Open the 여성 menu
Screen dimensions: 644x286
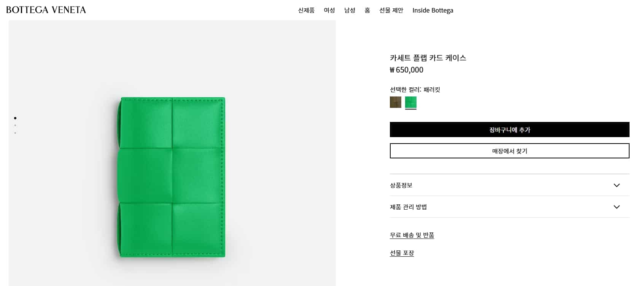pos(329,10)
